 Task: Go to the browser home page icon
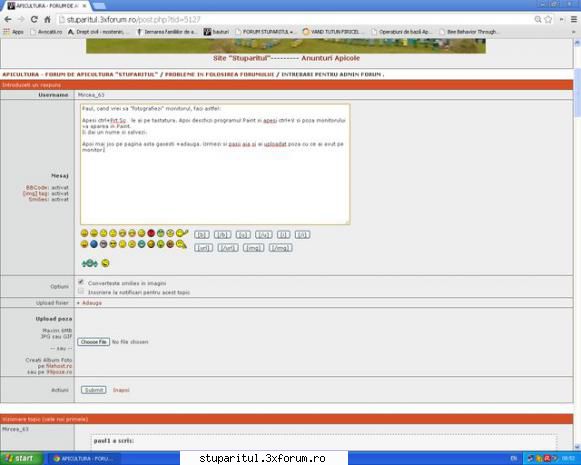tap(47, 19)
